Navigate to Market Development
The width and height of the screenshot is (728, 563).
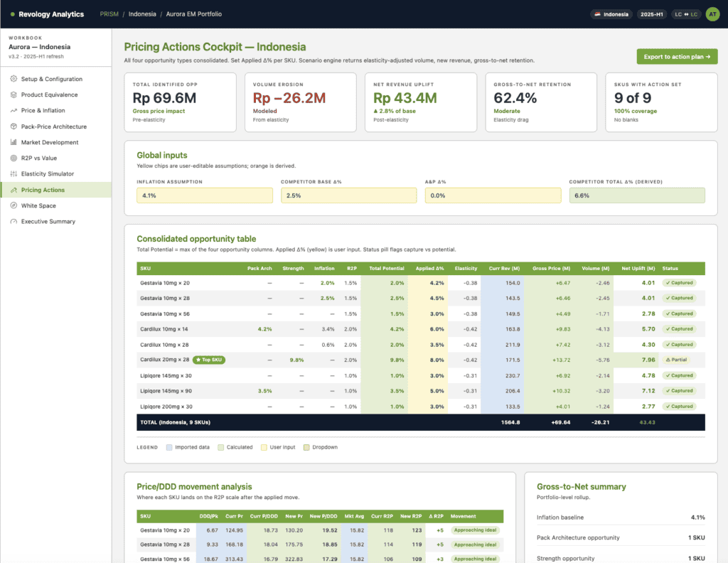[x=55, y=142]
